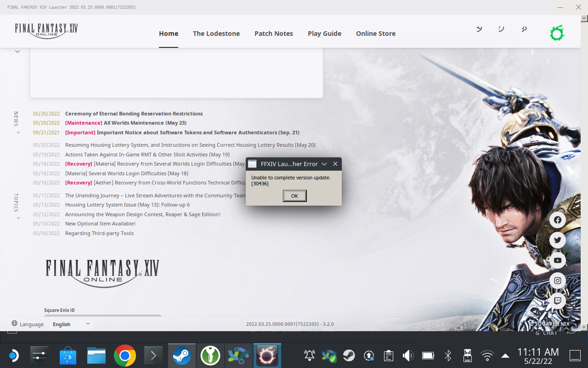Open the Konsole terminal taskbar icon
Viewport: 588px width, 368px height.
(153, 356)
